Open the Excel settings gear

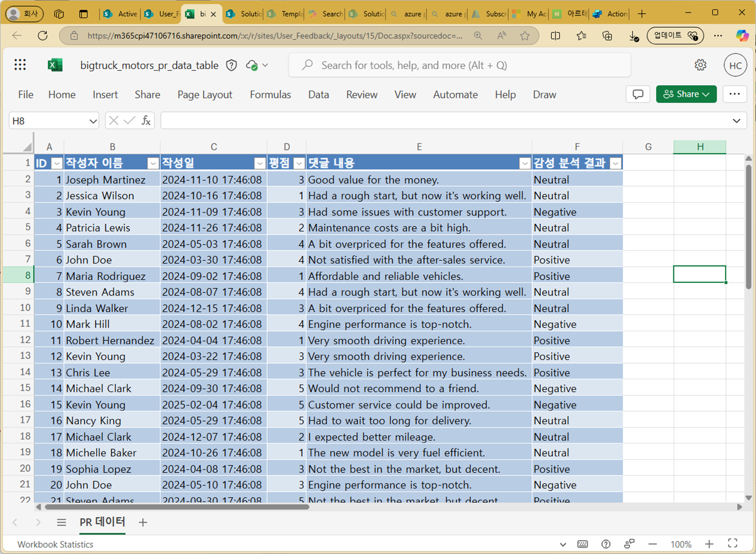tap(700, 65)
